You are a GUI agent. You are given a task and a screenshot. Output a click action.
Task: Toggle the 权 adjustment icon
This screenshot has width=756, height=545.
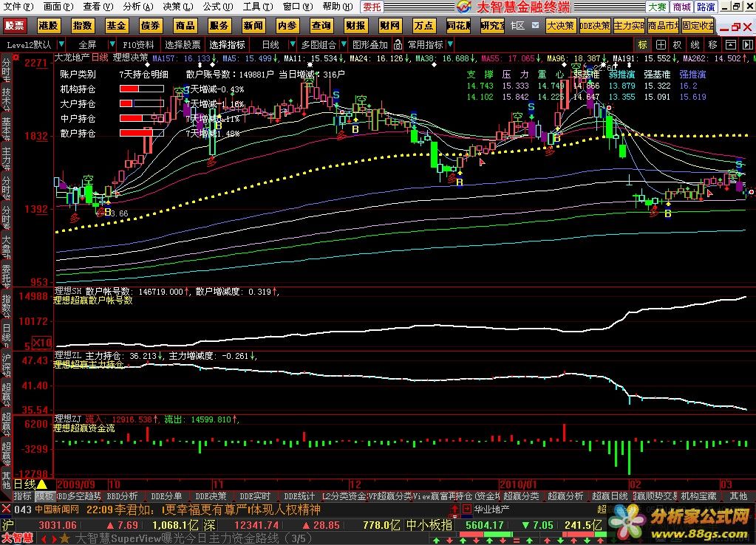pyautogui.click(x=678, y=45)
